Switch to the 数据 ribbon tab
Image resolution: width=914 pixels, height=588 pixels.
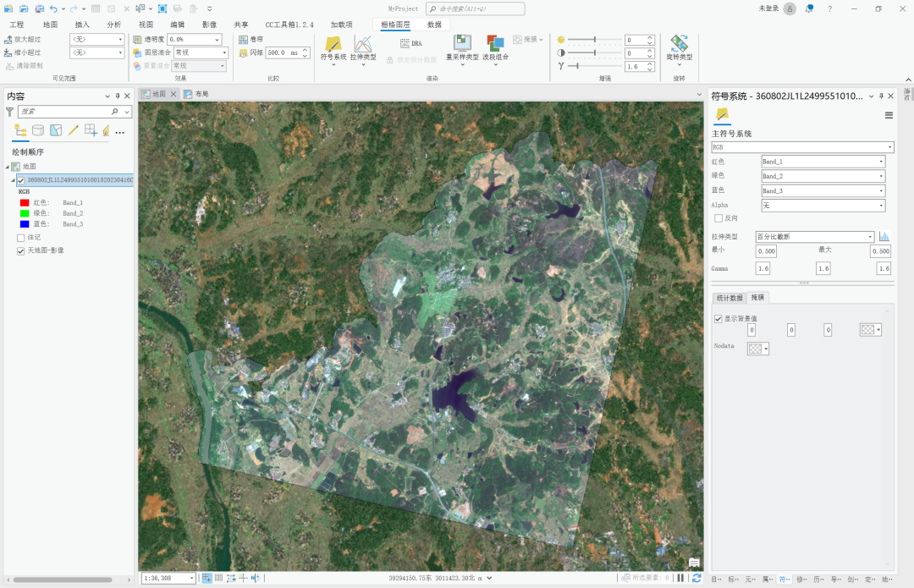(x=434, y=25)
